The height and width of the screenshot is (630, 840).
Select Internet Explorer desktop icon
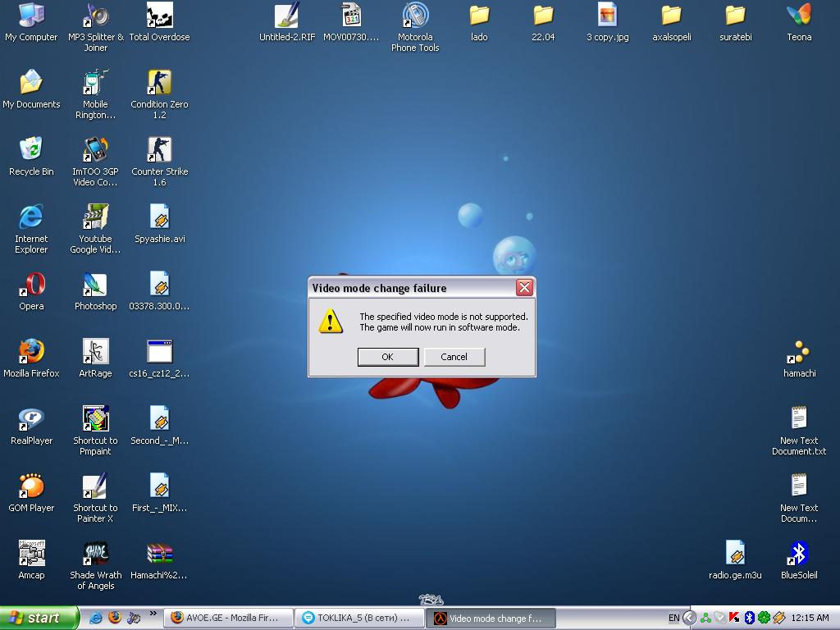click(x=31, y=229)
